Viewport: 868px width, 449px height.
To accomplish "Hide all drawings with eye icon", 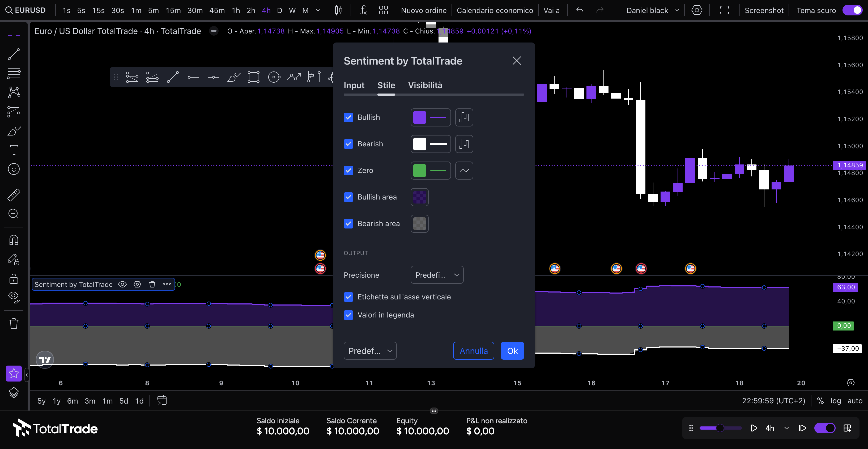I will (x=14, y=297).
